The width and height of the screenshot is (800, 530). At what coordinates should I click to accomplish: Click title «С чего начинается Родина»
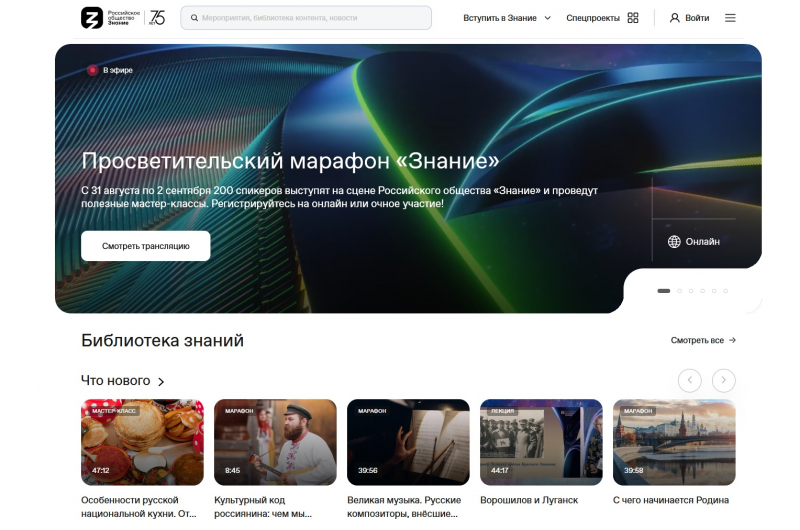pos(671,500)
